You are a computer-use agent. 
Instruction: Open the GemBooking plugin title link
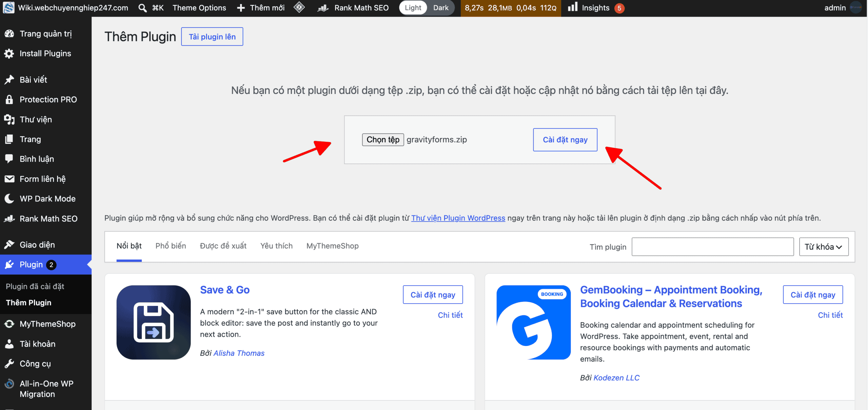click(x=671, y=297)
